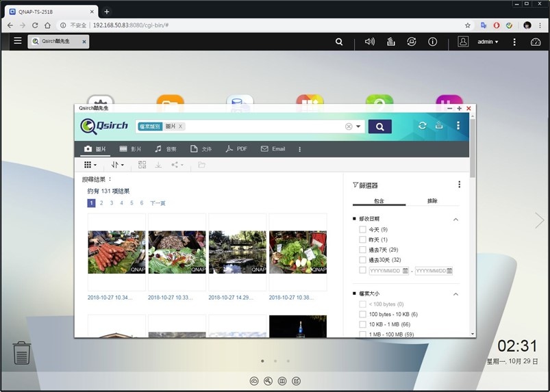Open external devices sync icon

click(x=412, y=42)
